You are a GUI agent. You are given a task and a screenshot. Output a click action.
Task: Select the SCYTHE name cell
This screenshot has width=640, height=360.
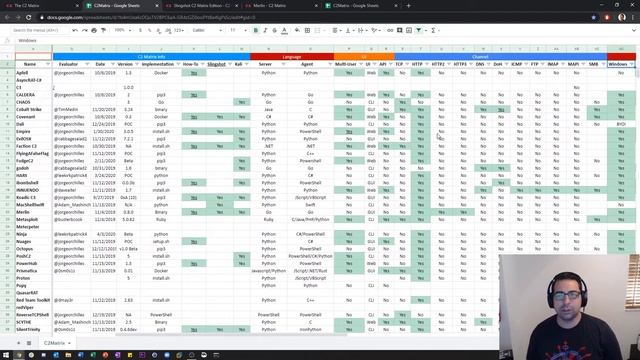click(33, 322)
